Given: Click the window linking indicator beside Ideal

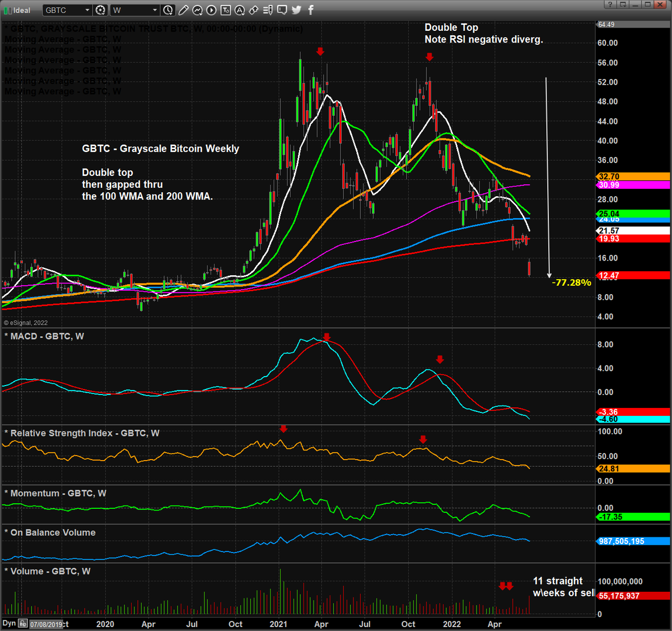Looking at the screenshot, I should (7, 10).
